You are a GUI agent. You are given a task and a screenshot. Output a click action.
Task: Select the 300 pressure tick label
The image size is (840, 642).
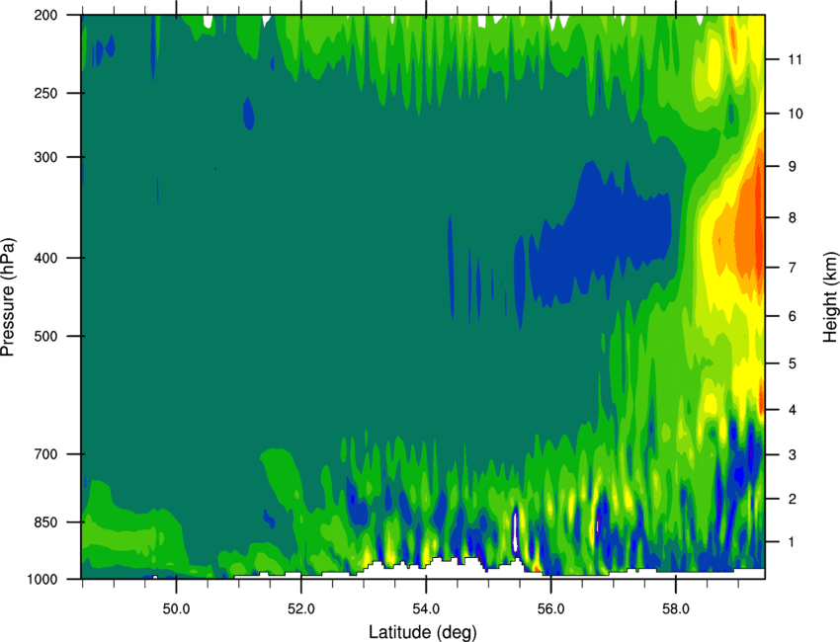45,157
